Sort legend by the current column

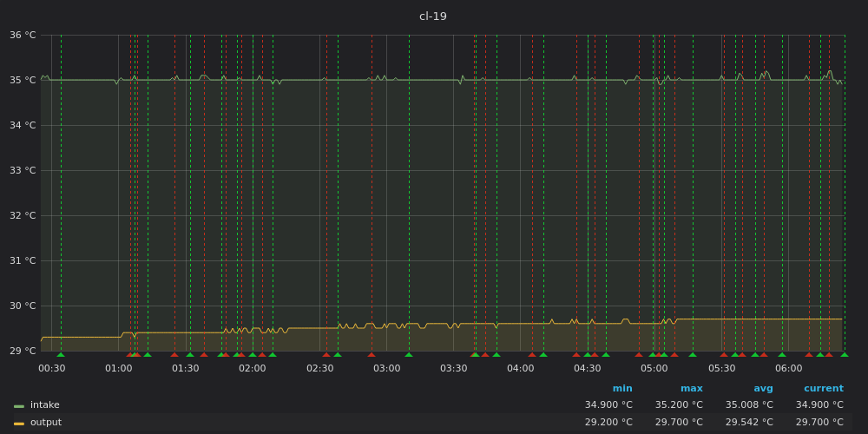pos(823,389)
